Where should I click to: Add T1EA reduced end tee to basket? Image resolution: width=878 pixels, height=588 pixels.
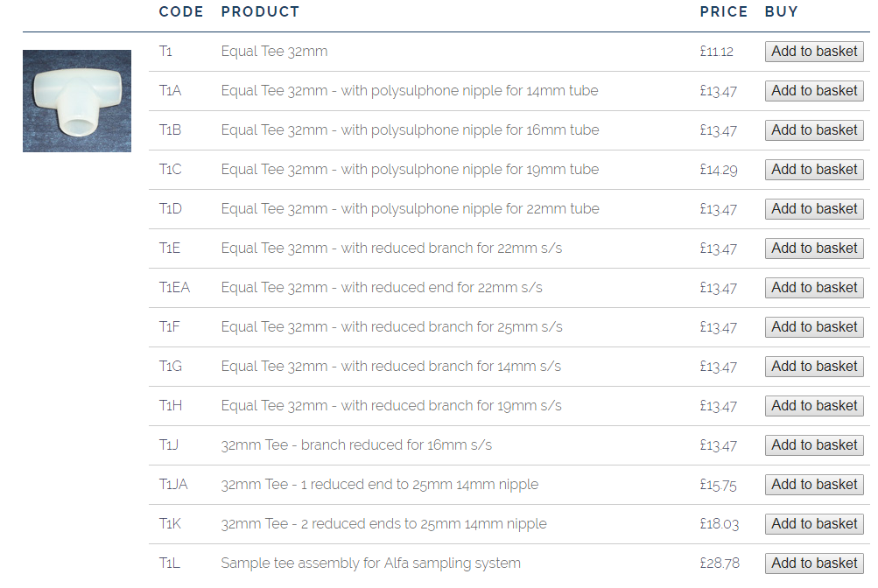click(x=814, y=288)
